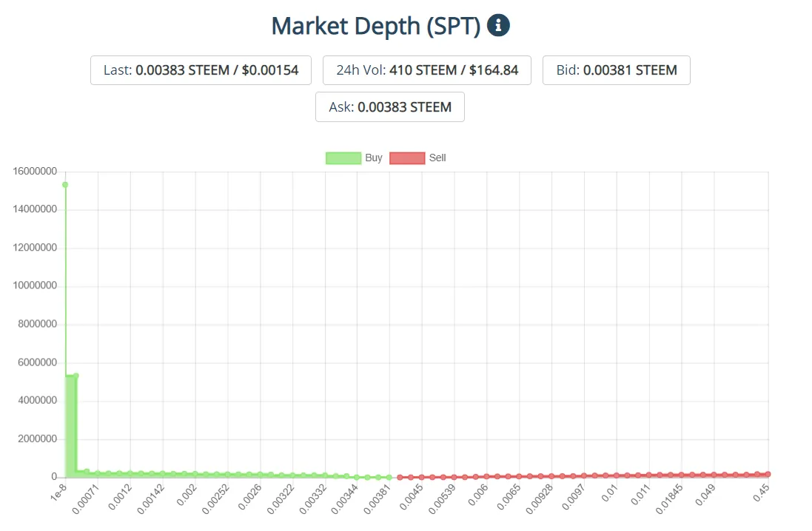The image size is (812, 531).
Task: Click the last sell point at 0.45
Action: pyautogui.click(x=768, y=474)
